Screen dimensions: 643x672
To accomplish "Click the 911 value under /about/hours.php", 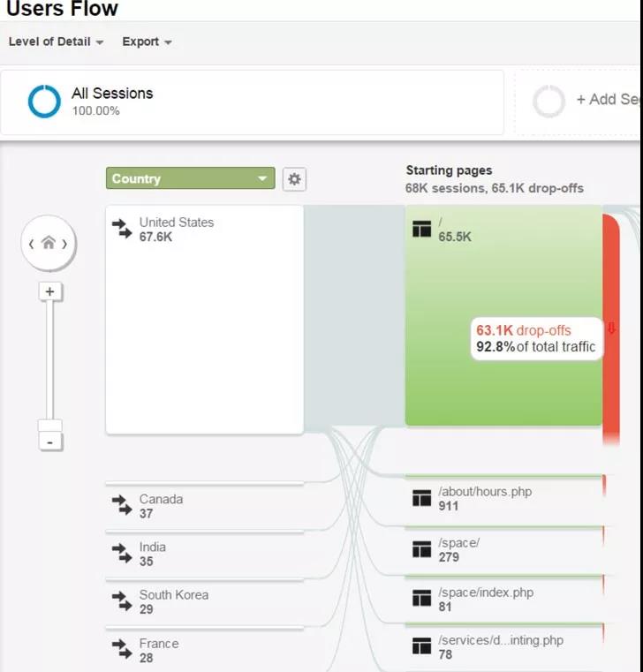I will (449, 506).
